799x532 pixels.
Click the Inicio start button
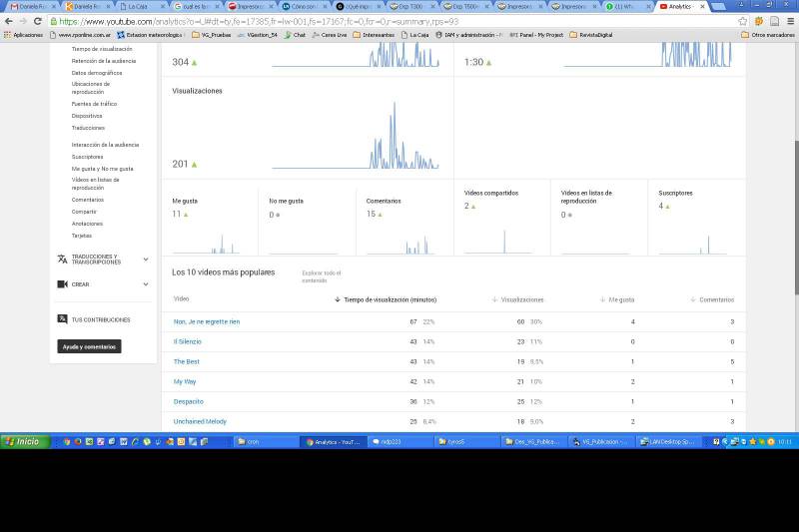[x=24, y=441]
